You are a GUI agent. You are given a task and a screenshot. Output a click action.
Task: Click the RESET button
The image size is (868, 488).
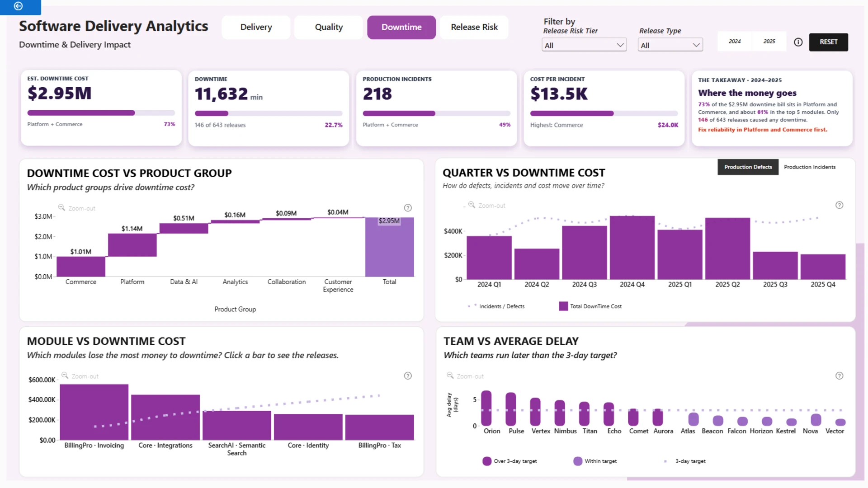click(828, 42)
